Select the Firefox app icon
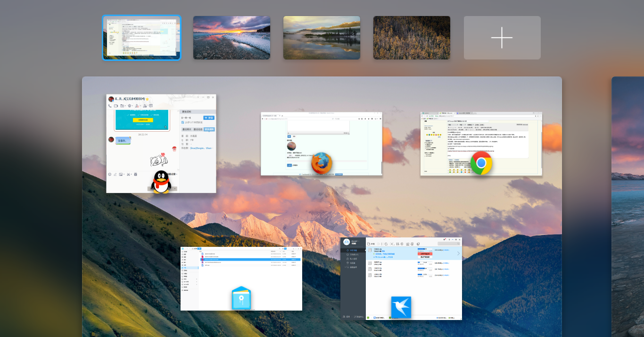Image resolution: width=644 pixels, height=337 pixels. pos(322,163)
